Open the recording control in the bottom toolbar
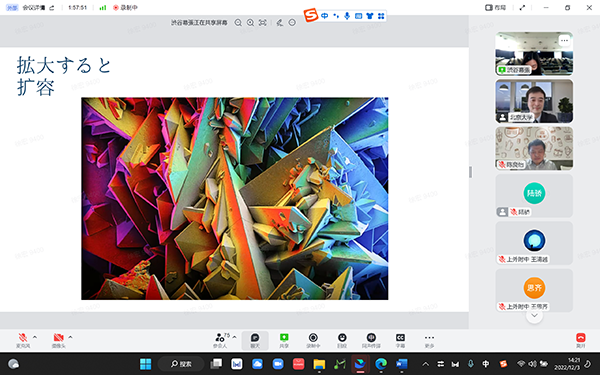 pyautogui.click(x=313, y=339)
